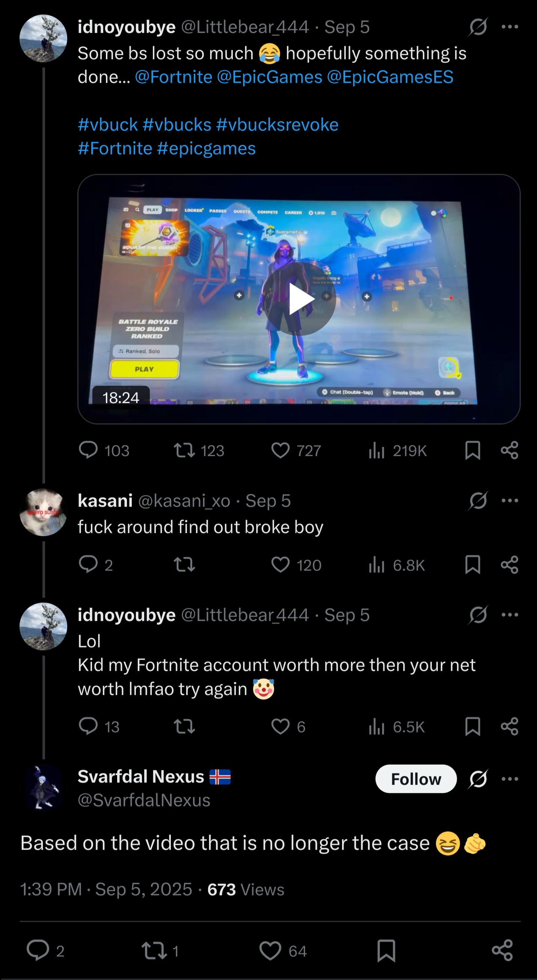Screen dimensions: 537x980
Task: Bookmark the Svarfdal Nexus tweet
Action: point(386,951)
